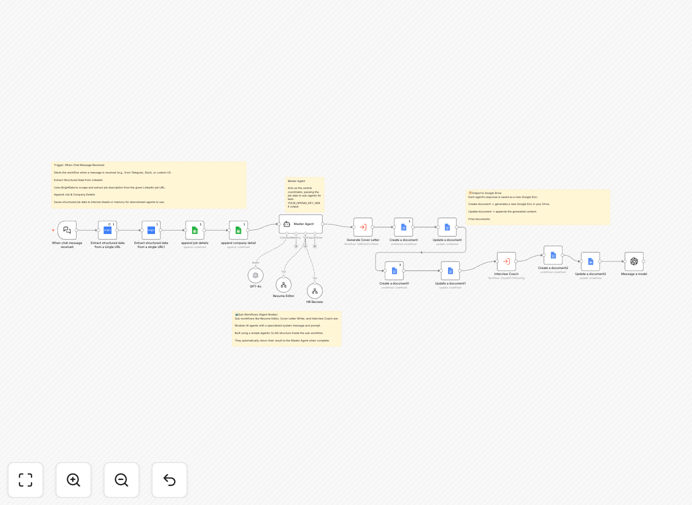The height and width of the screenshot is (505, 692).
Task: Select Create a document node on lower-left branch
Action: (x=394, y=271)
